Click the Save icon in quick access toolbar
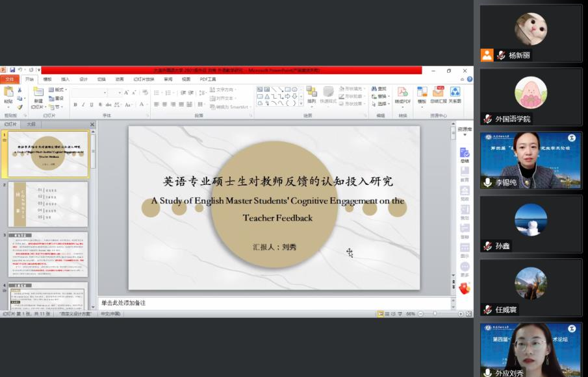Screen dimensions: 588x377 pos(12,70)
